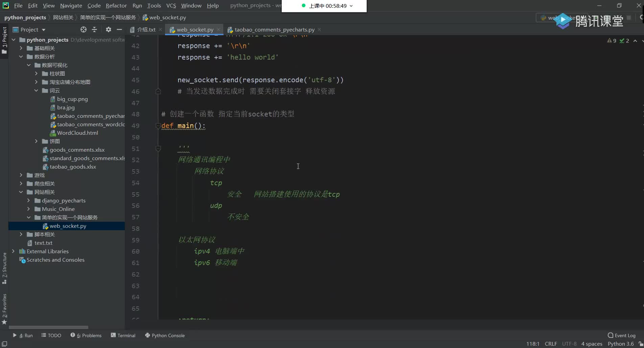The image size is (644, 348).
Task: Open the Structure side panel
Action: click(4, 268)
